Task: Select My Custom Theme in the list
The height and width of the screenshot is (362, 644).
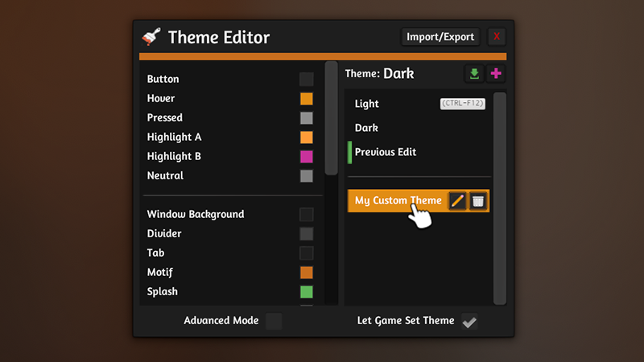Action: click(x=398, y=200)
